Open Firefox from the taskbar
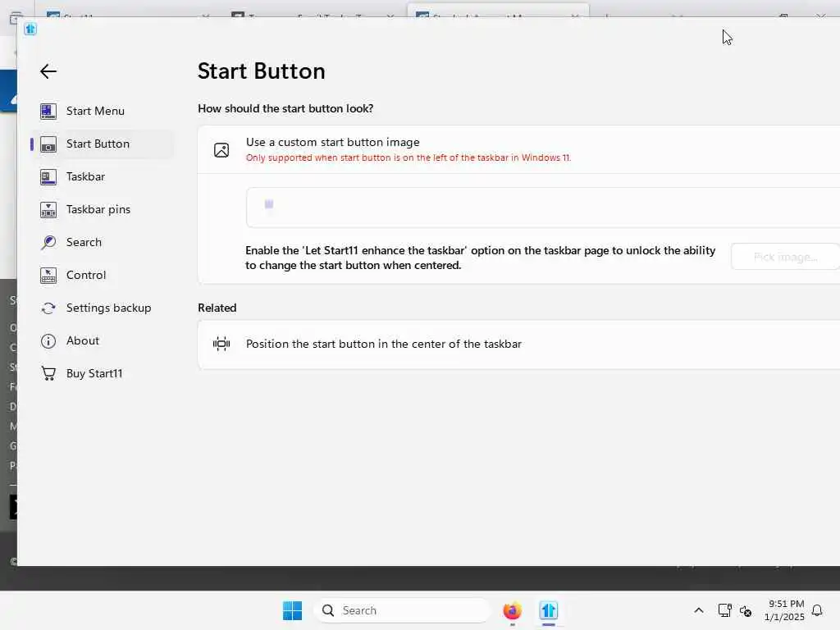Screen dimensions: 840x630 [512, 610]
